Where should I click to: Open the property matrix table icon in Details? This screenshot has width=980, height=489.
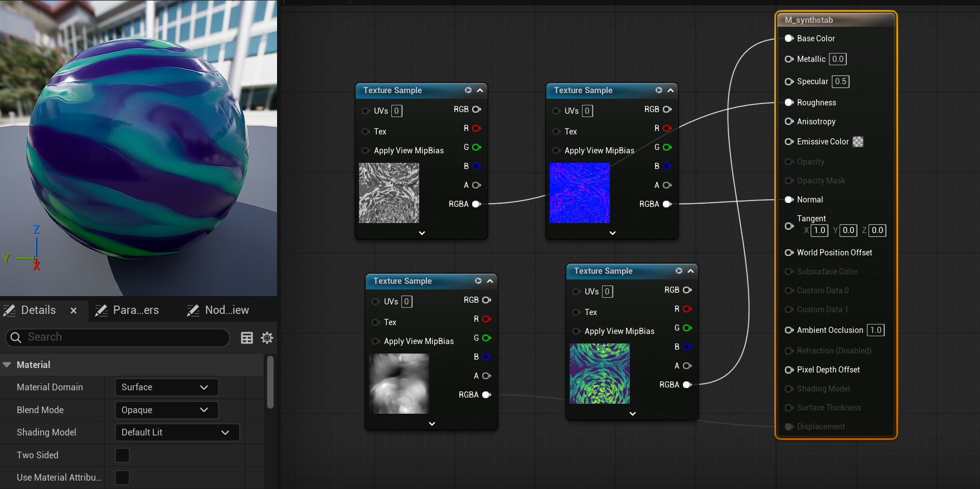(x=247, y=338)
